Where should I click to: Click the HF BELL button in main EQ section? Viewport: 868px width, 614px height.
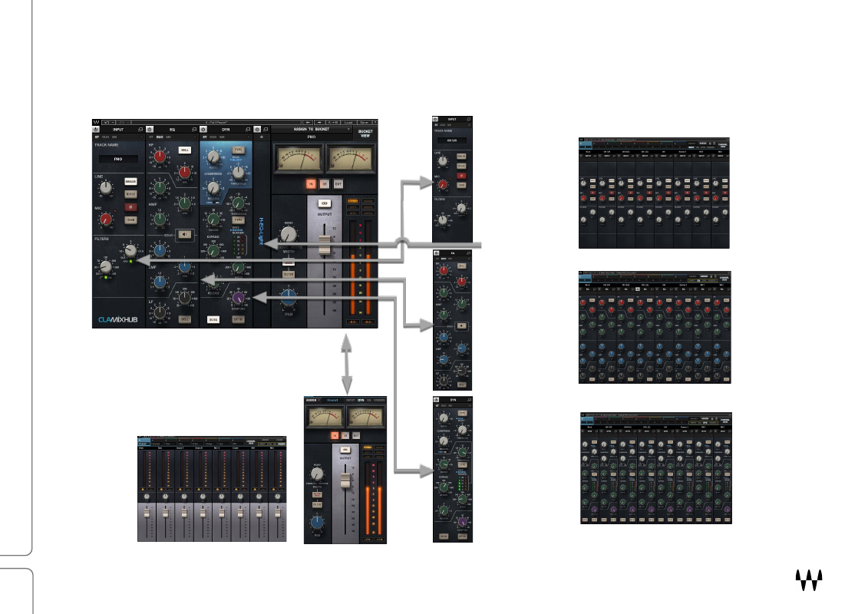click(185, 150)
